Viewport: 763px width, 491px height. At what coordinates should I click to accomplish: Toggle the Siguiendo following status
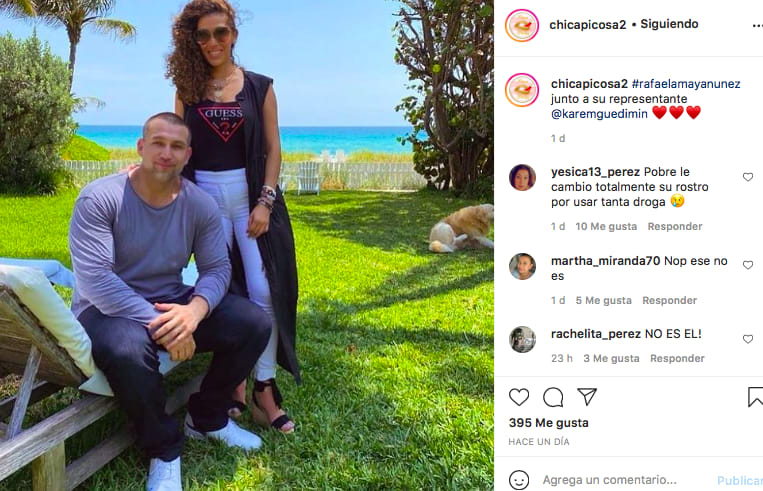coord(669,24)
